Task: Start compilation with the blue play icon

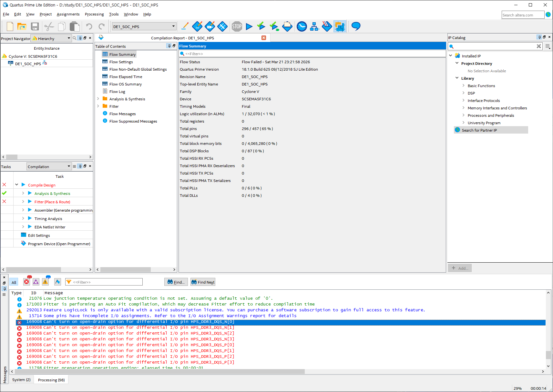Action: coord(249,26)
